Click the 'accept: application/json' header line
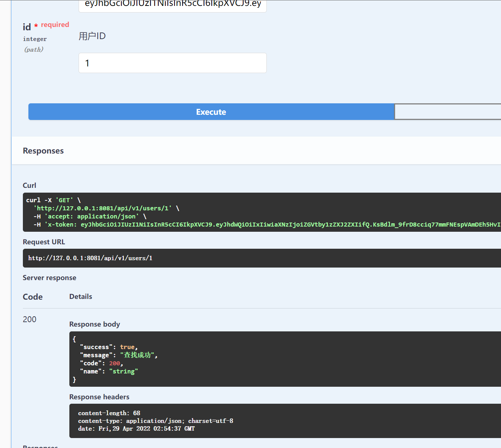The width and height of the screenshot is (501, 448). (90, 216)
